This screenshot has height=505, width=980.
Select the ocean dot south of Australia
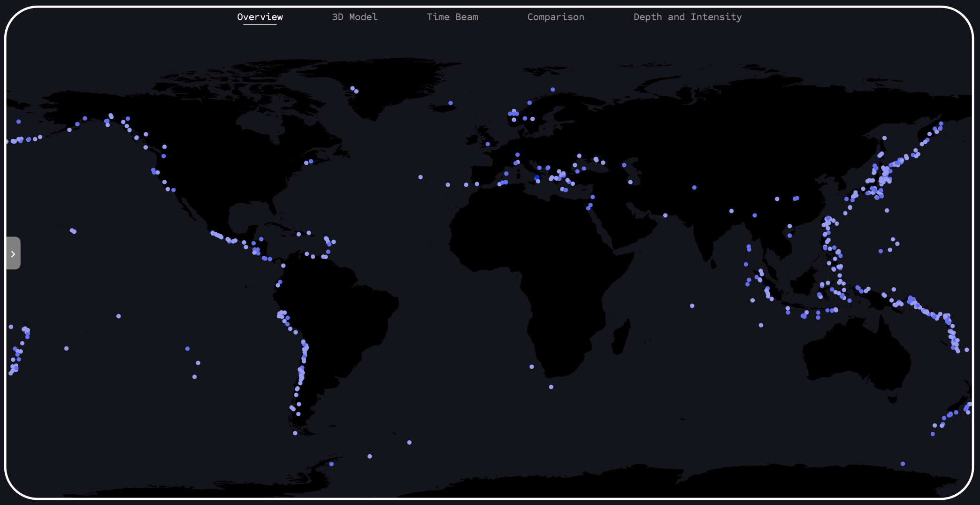903,464
